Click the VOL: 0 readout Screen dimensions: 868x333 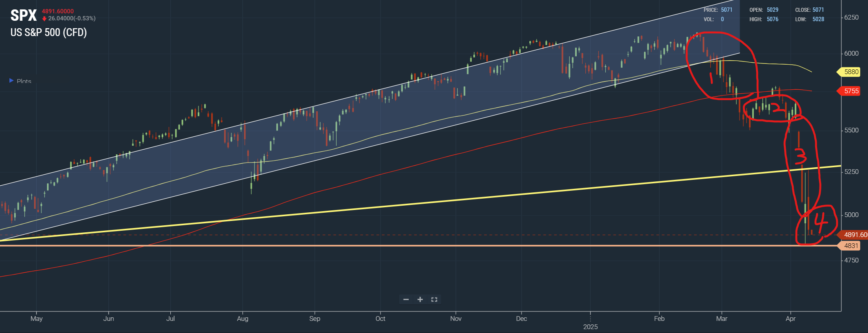click(714, 19)
